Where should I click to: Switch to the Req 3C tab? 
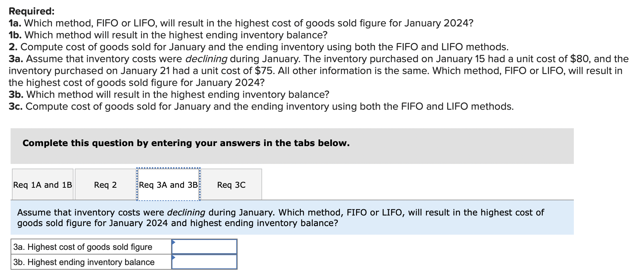pos(231,184)
